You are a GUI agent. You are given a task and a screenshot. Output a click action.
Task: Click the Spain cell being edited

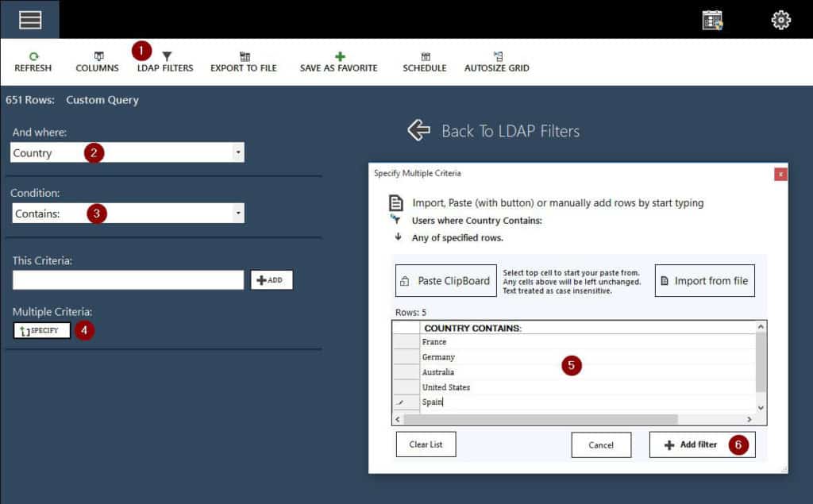588,402
